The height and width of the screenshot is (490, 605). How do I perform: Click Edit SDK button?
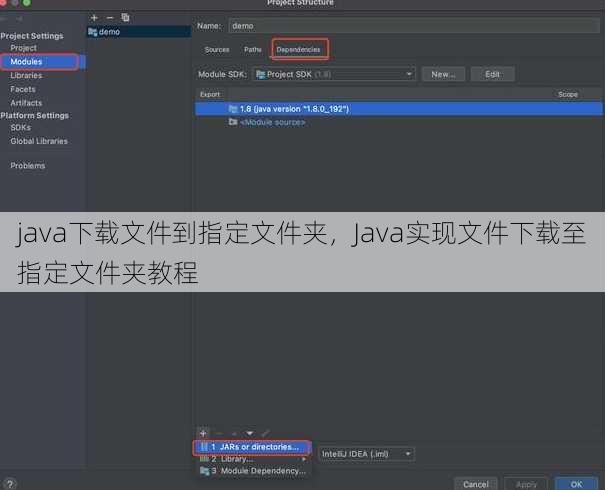(492, 74)
